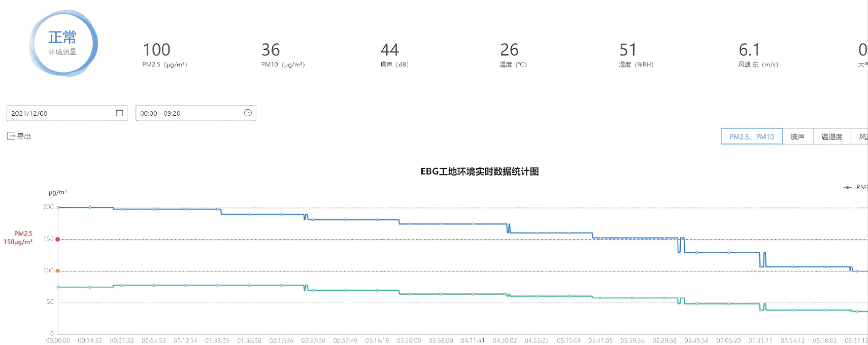Click the wind speed value 6.1
This screenshot has width=868, height=345.
(749, 50)
